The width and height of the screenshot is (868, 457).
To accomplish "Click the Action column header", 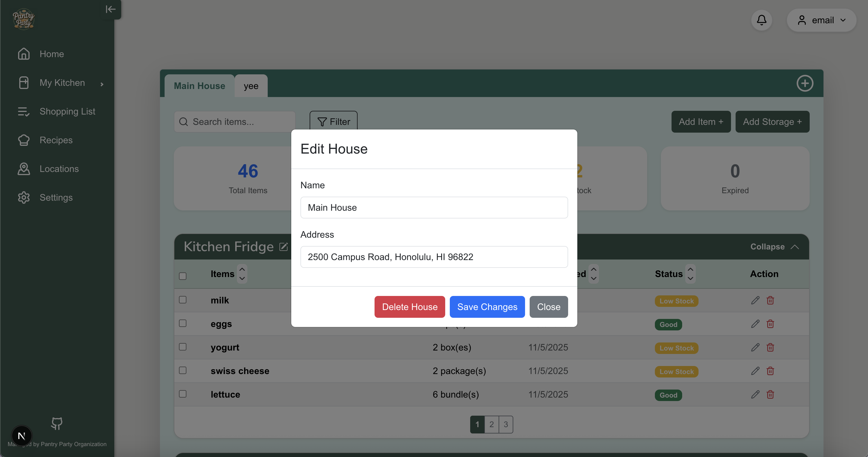I will click(x=764, y=274).
